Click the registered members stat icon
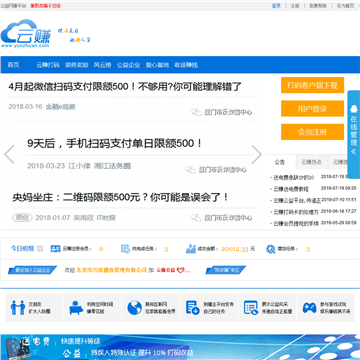The height and width of the screenshot is (360, 360). [55, 249]
